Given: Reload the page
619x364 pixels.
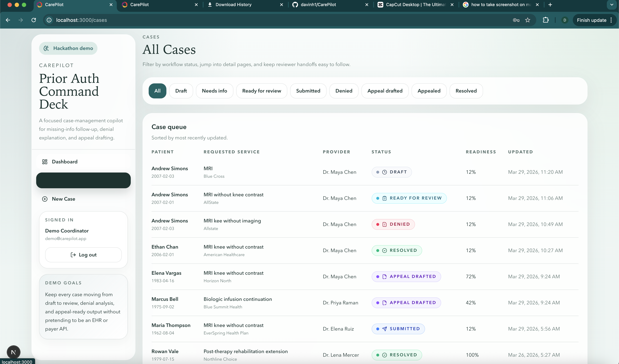Looking at the screenshot, I should (x=34, y=20).
